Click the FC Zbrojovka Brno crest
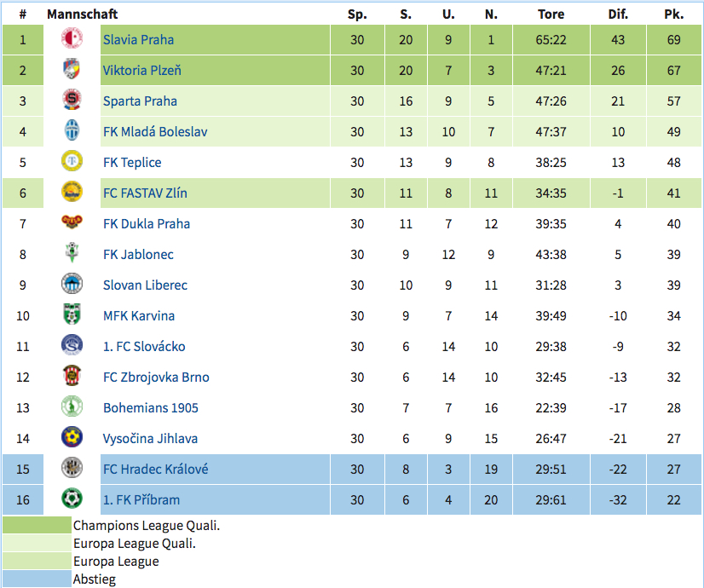 tap(72, 376)
